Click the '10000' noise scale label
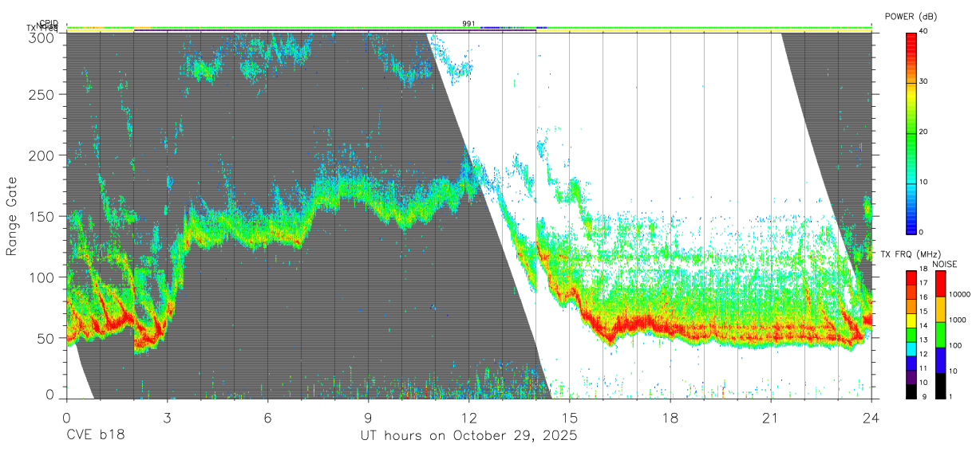Screen dimensions: 980x452 960,295
